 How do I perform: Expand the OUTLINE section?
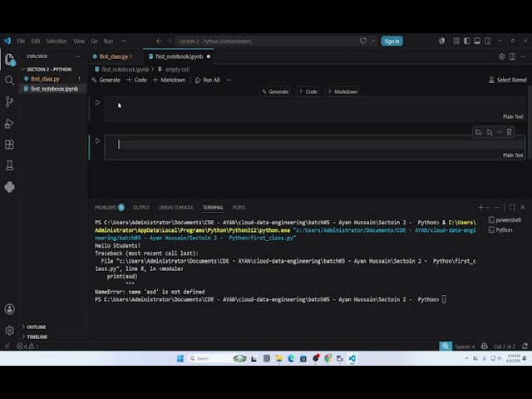click(x=34, y=327)
